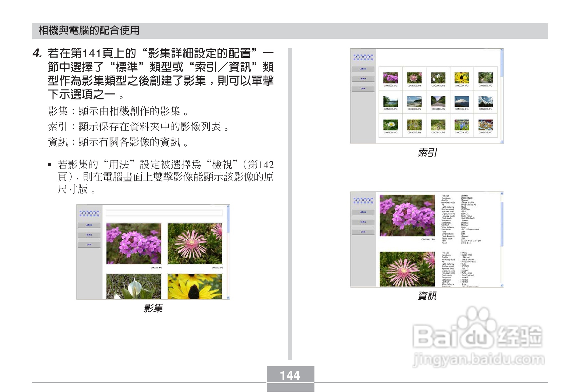The height and width of the screenshot is (392, 580).
Task: Click the scroll-up arrow in the album view
Action: (x=228, y=206)
